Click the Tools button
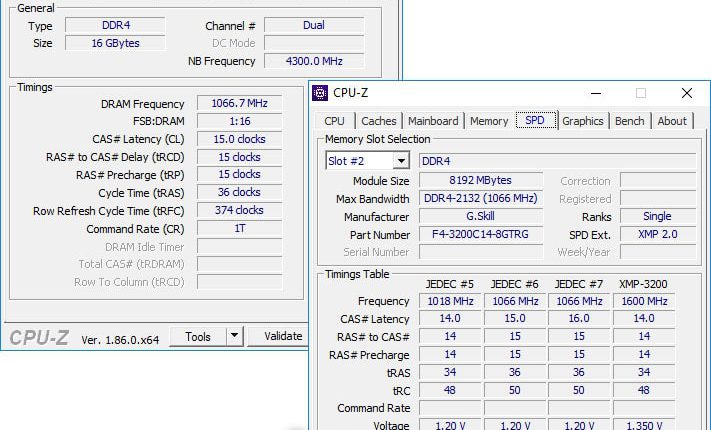This screenshot has height=430, width=711. tap(198, 337)
